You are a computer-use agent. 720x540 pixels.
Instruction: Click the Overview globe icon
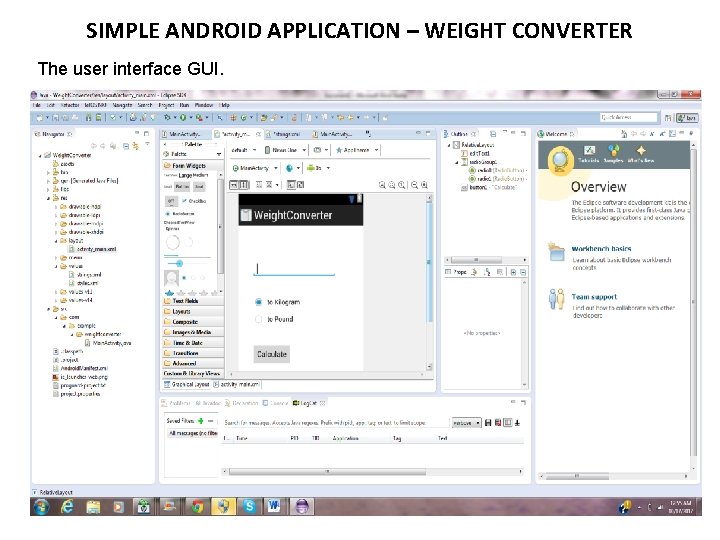coord(560,161)
